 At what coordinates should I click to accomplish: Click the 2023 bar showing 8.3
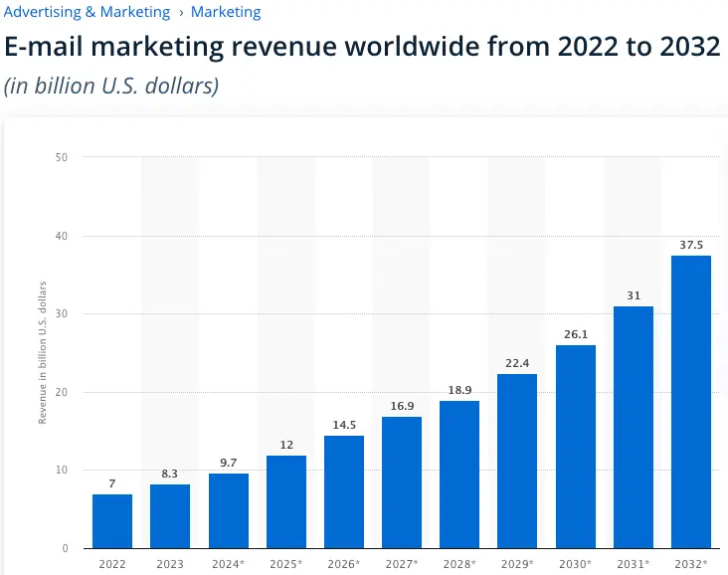pyautogui.click(x=170, y=515)
